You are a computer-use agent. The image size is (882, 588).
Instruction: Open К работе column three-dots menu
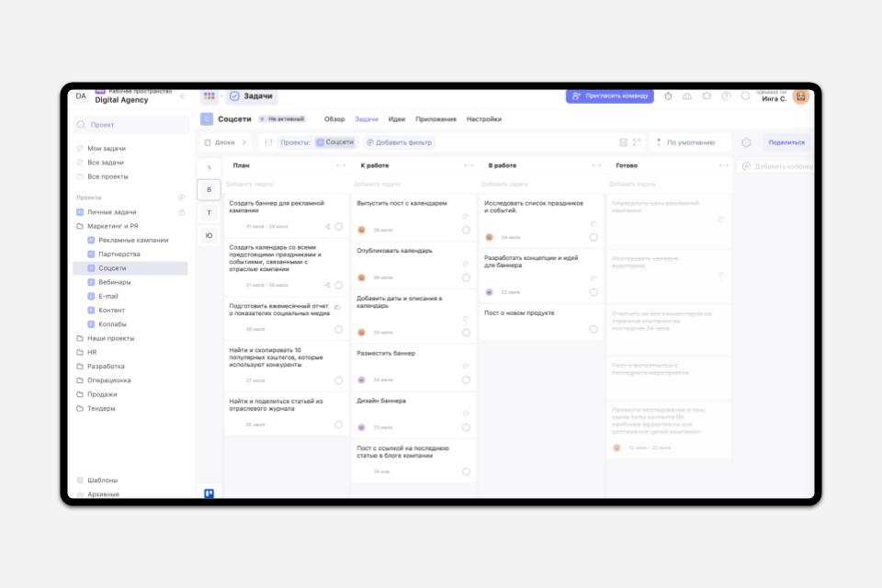(x=469, y=165)
